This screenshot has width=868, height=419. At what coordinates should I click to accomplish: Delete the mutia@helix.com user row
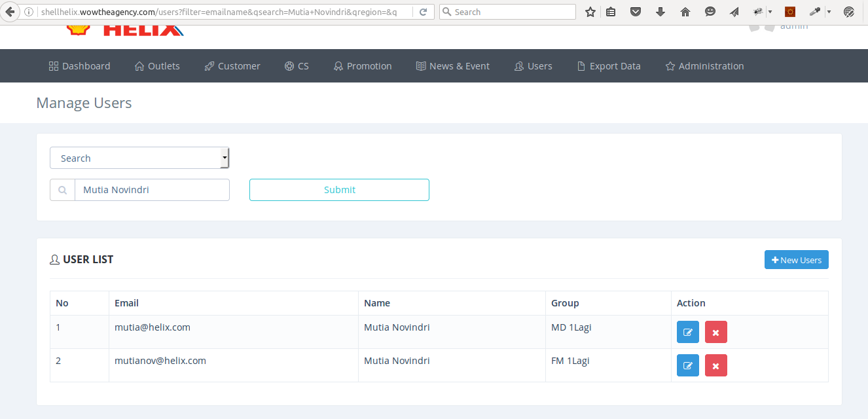[715, 332]
